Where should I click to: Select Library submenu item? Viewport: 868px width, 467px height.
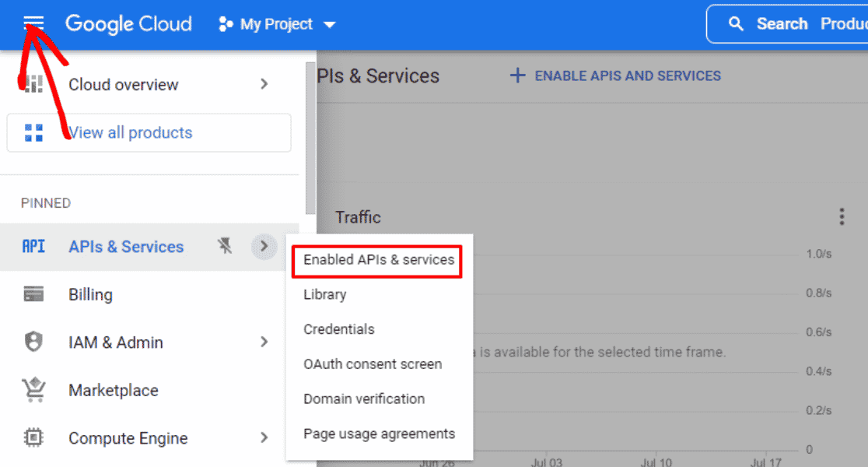325,295
